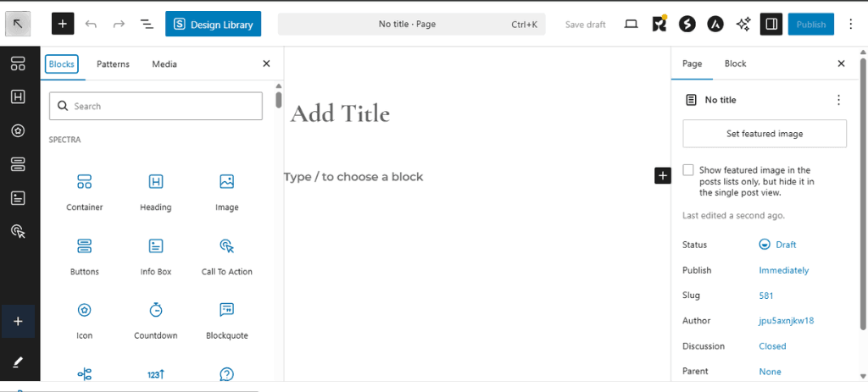Click the Last edited a second ago text

[733, 216]
